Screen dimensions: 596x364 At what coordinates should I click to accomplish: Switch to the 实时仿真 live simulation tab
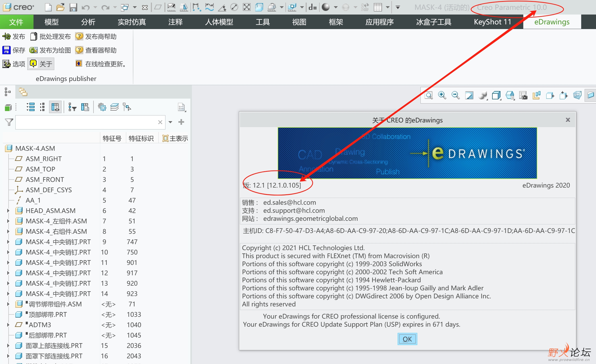pyautogui.click(x=132, y=22)
